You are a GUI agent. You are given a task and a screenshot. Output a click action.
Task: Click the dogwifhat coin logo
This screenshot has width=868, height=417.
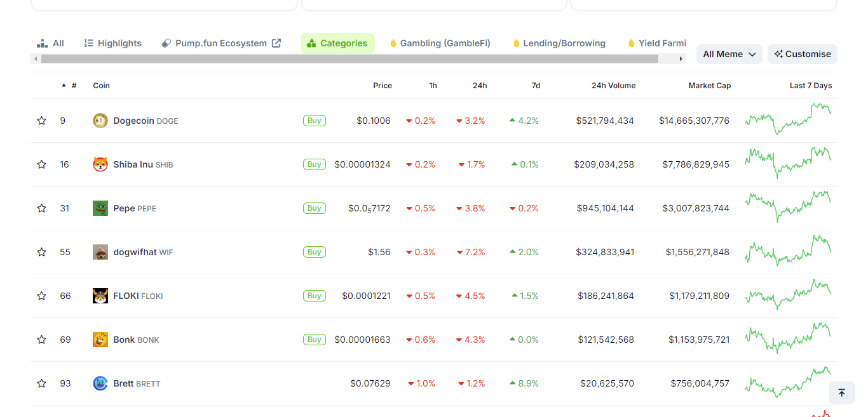tap(100, 252)
